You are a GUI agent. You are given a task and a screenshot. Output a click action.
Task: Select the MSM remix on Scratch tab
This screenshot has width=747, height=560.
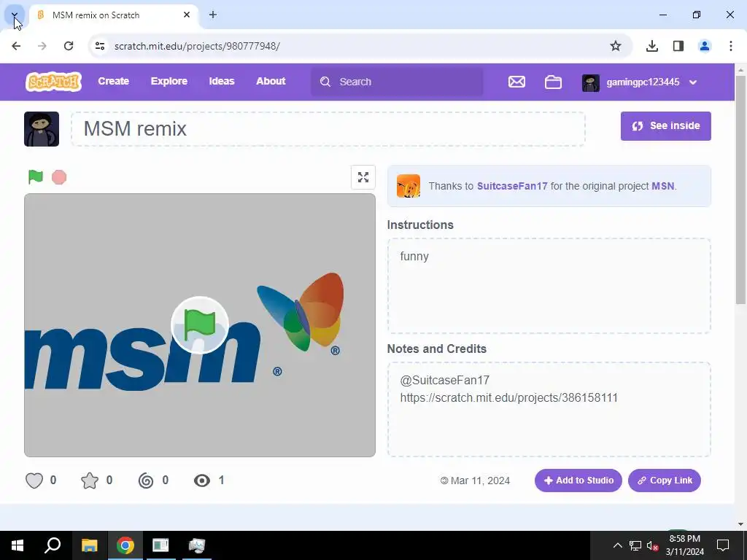coord(113,15)
